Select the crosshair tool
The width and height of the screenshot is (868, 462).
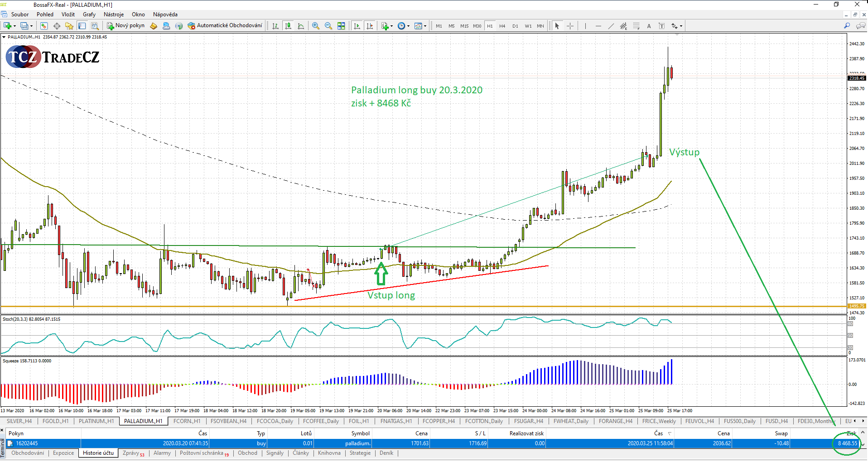570,26
